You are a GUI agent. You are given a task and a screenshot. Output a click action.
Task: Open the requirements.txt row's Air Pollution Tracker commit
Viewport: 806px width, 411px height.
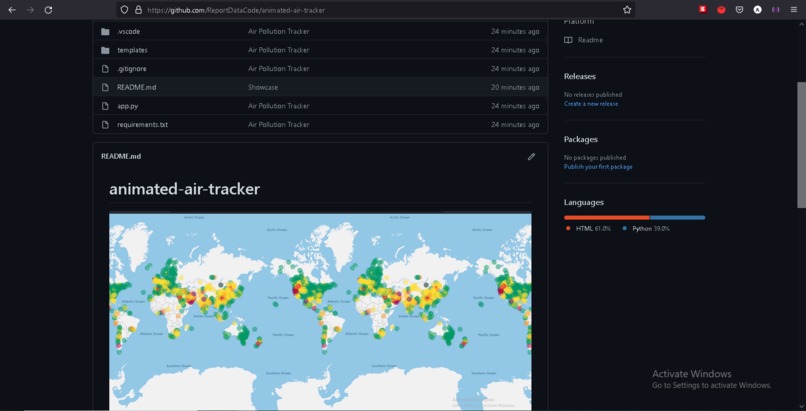click(x=279, y=124)
